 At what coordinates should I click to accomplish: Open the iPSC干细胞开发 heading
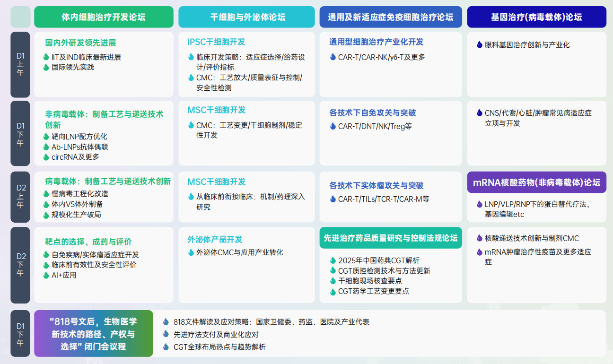point(216,42)
